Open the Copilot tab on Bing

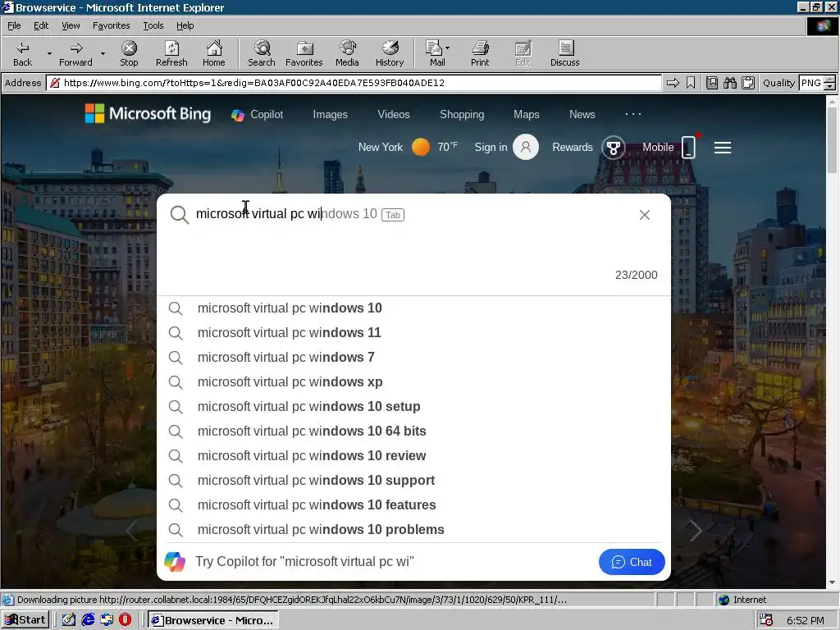[x=257, y=115]
